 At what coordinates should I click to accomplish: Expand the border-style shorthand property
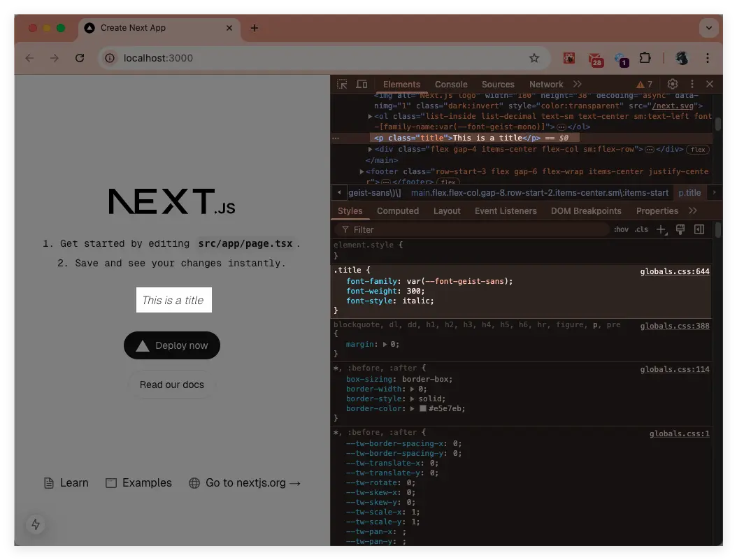click(x=413, y=399)
